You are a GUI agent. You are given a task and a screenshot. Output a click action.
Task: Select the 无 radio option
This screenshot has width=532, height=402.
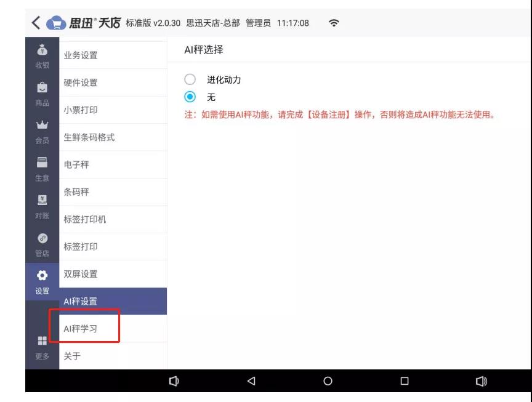point(190,97)
